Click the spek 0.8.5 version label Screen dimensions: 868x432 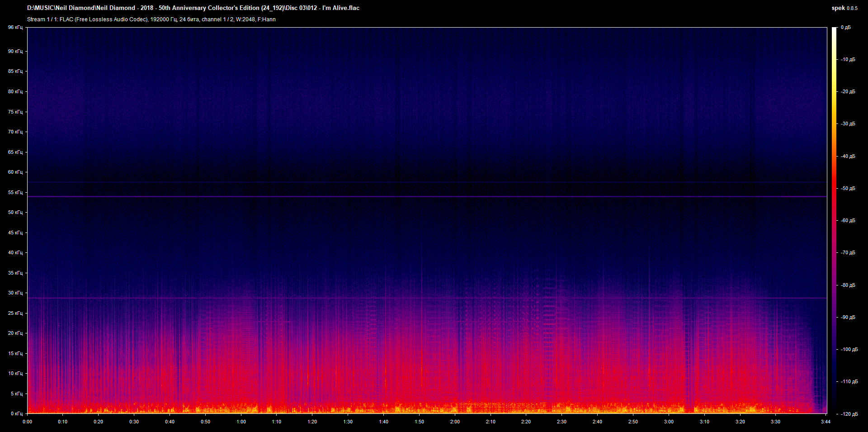(844, 8)
